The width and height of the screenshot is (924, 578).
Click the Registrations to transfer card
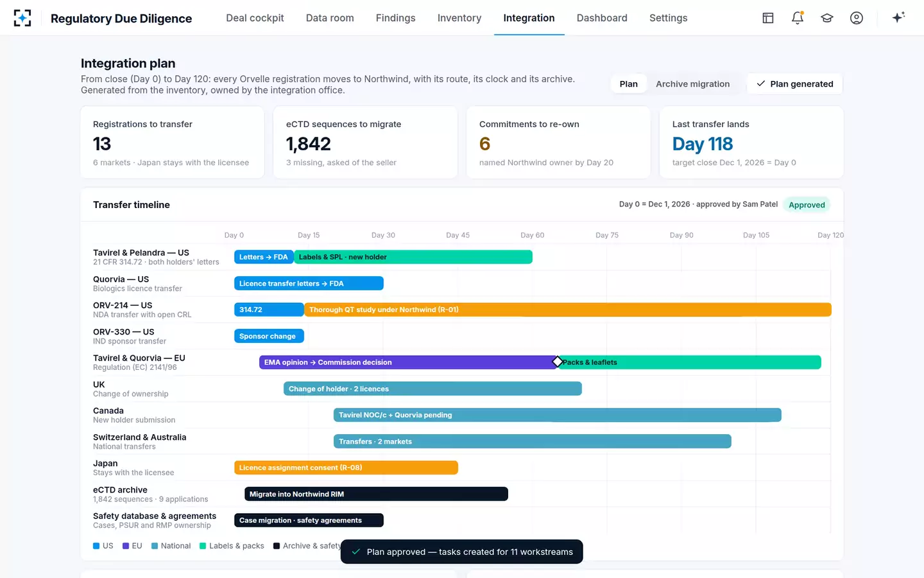click(x=173, y=143)
